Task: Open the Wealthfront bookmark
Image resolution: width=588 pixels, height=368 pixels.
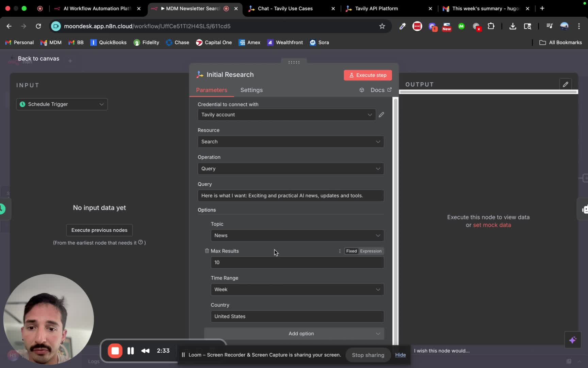Action: pos(285,43)
